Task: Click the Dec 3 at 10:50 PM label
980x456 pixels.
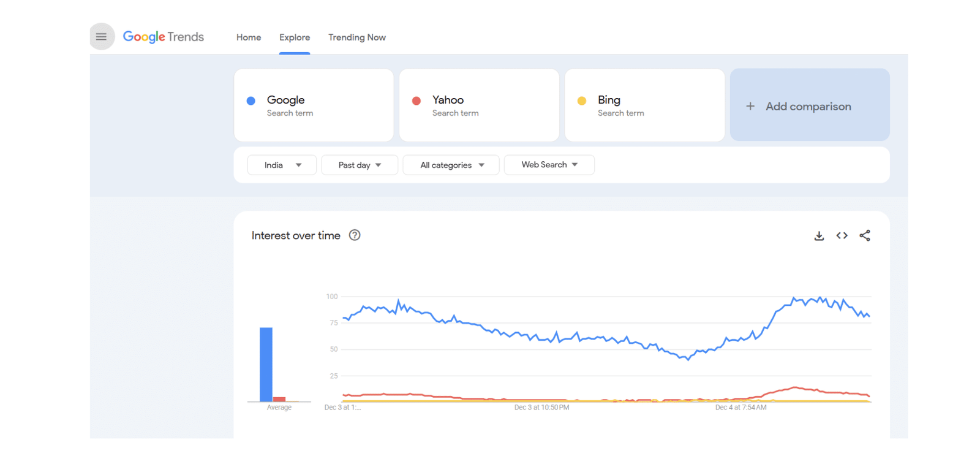Action: point(541,408)
